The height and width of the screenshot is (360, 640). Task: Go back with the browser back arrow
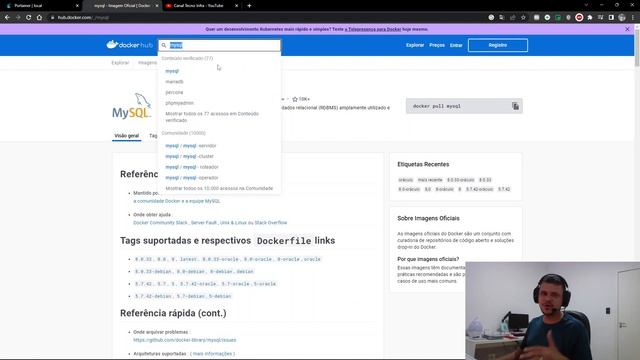coord(7,18)
